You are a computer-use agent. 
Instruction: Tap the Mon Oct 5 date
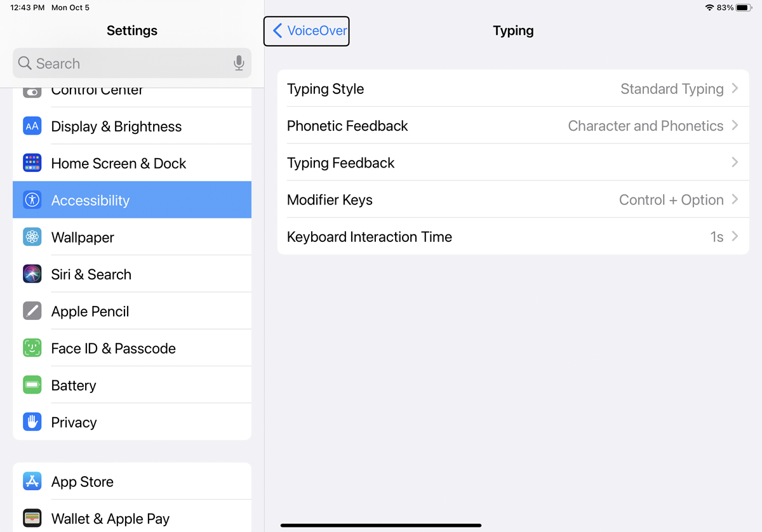click(70, 8)
